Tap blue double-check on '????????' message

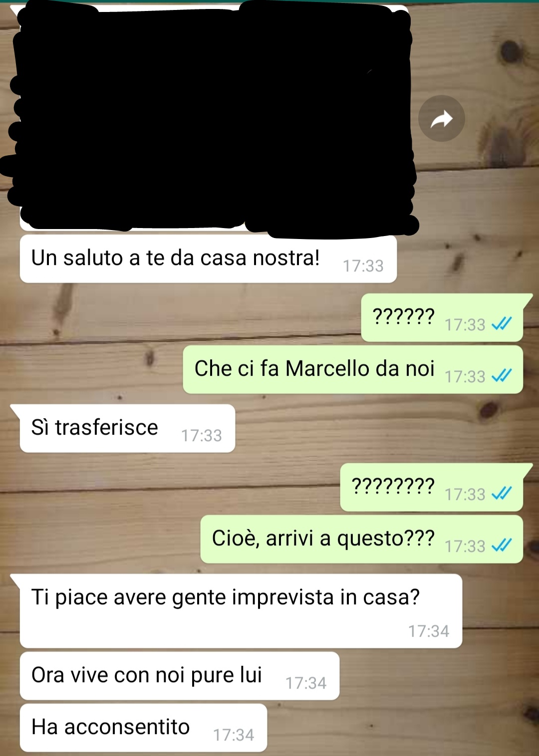click(x=502, y=494)
